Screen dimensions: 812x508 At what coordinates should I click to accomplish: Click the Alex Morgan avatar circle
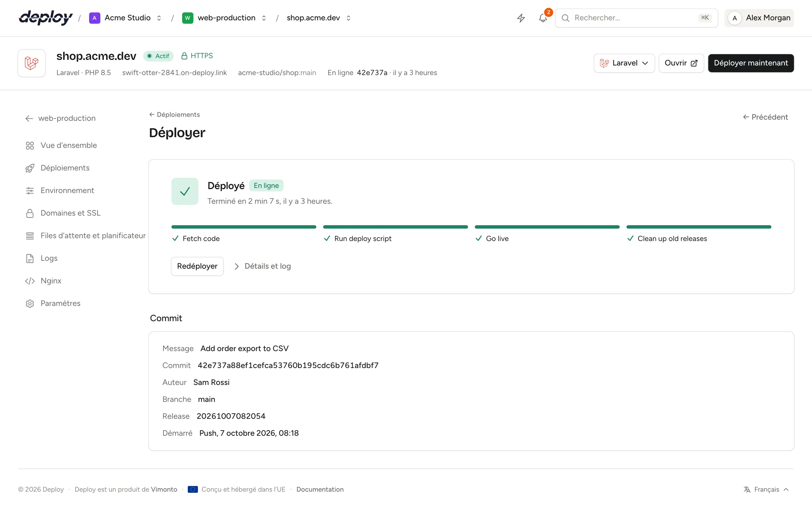coord(734,18)
